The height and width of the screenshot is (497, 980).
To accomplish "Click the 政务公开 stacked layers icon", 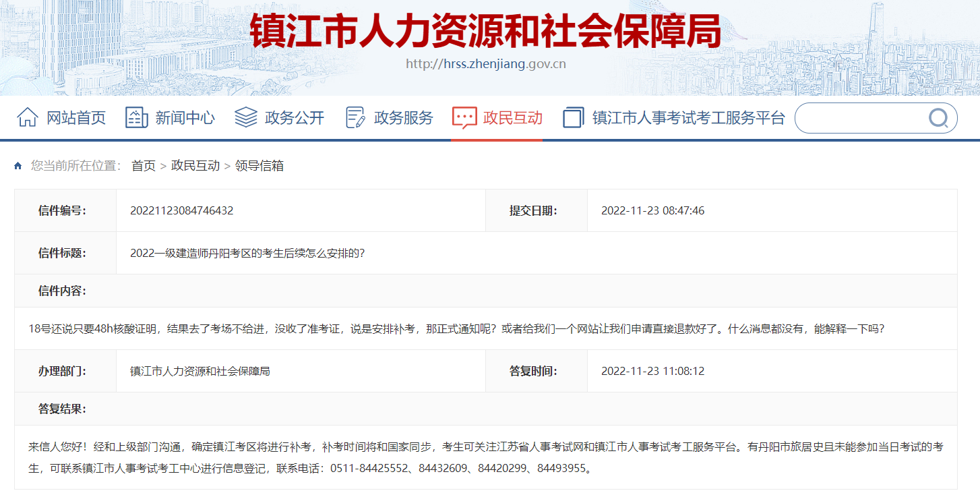I will 245,117.
